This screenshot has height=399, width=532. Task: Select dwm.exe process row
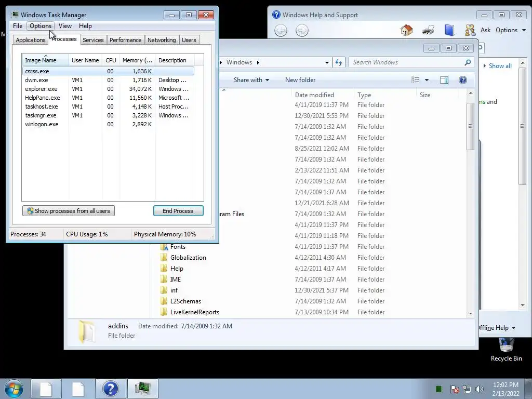(109, 80)
